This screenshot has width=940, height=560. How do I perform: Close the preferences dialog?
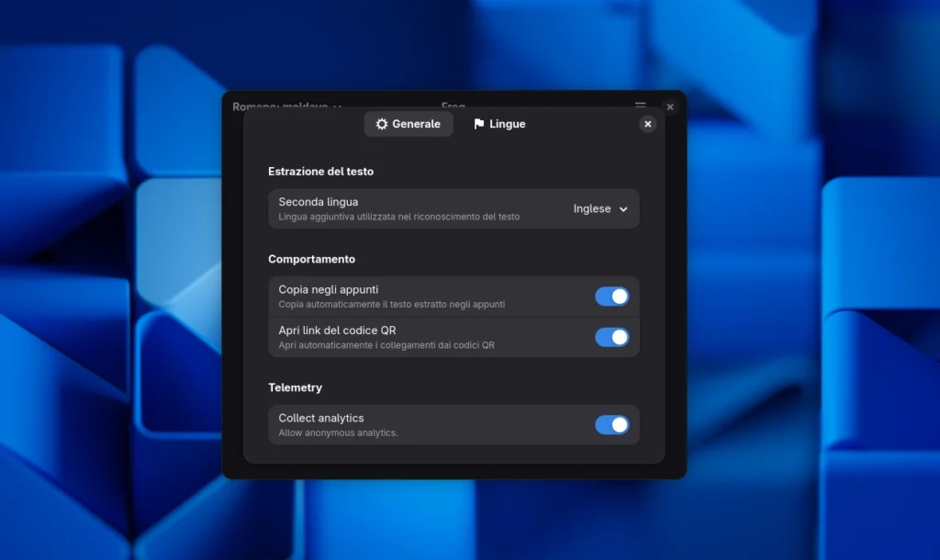(647, 124)
